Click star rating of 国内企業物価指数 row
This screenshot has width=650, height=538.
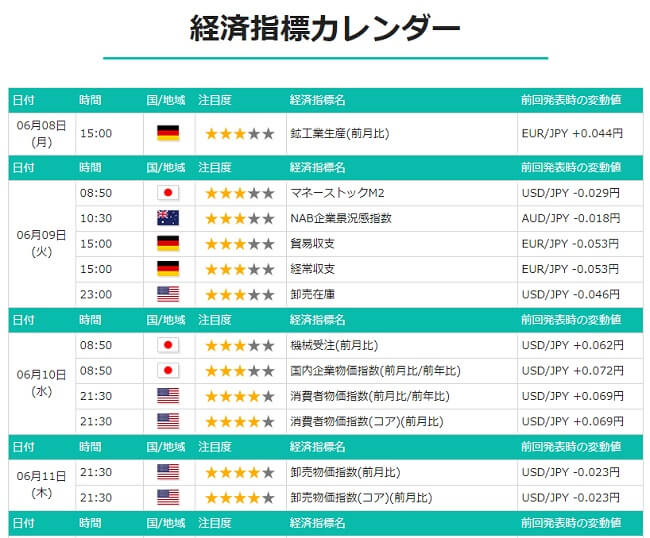[240, 371]
